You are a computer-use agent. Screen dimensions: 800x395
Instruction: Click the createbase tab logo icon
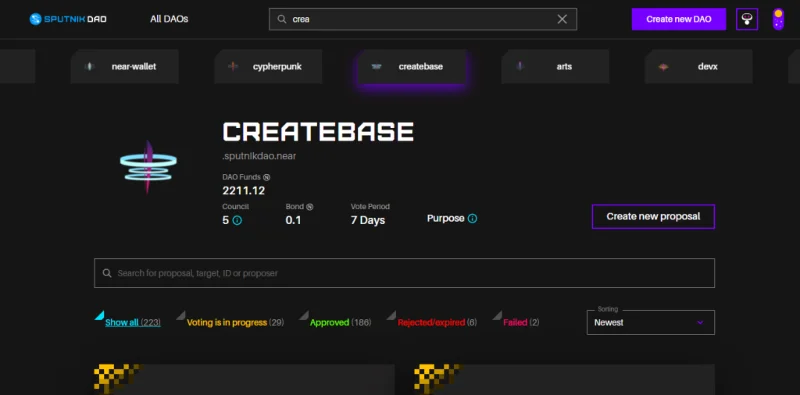coord(377,66)
